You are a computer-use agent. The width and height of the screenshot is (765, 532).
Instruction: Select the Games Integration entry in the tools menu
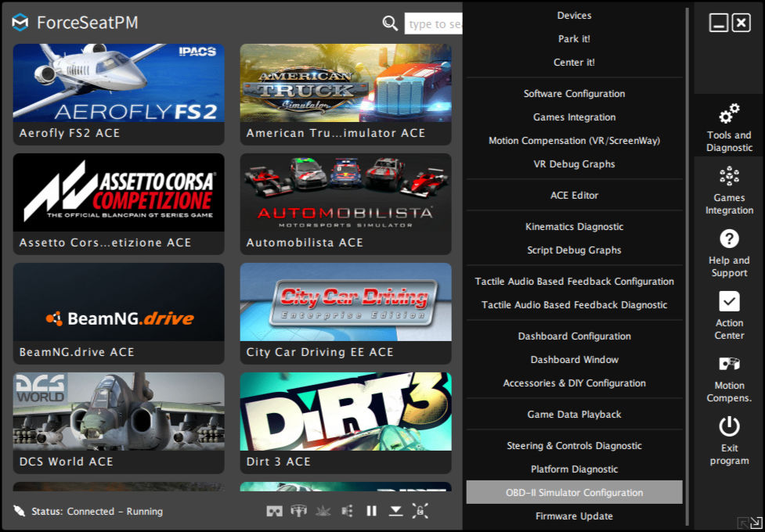coord(574,117)
